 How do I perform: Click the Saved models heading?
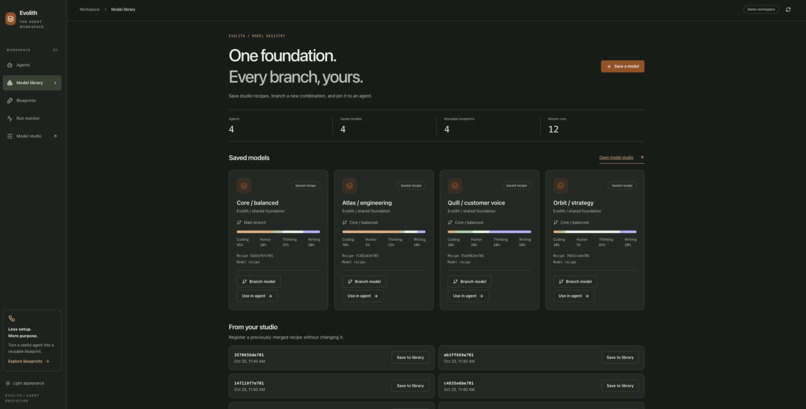point(249,158)
